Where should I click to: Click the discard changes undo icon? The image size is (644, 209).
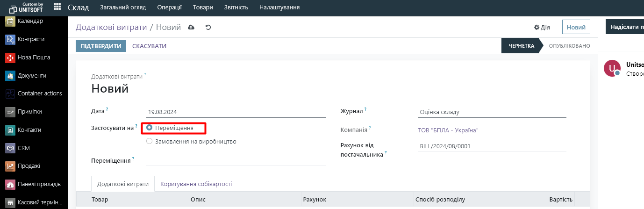[208, 27]
